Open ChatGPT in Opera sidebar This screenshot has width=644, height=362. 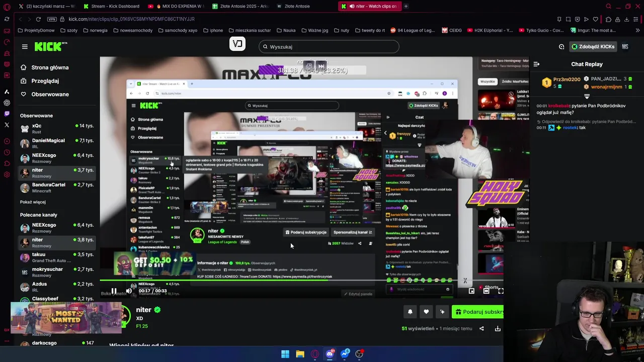[7, 103]
